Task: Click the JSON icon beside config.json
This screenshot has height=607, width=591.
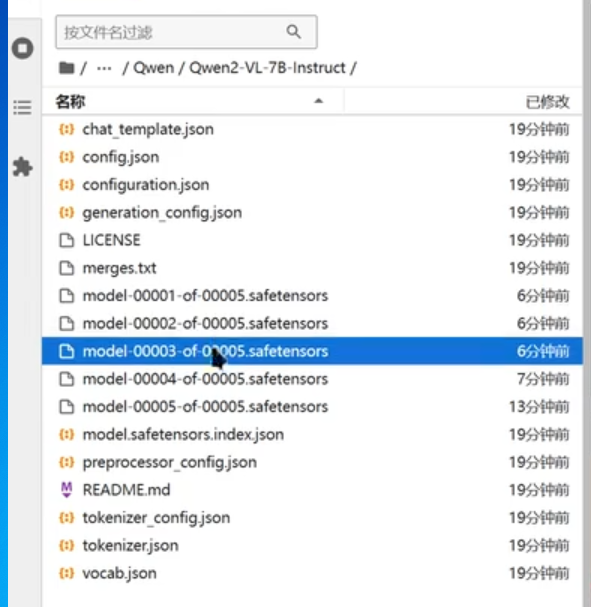Action: (67, 157)
